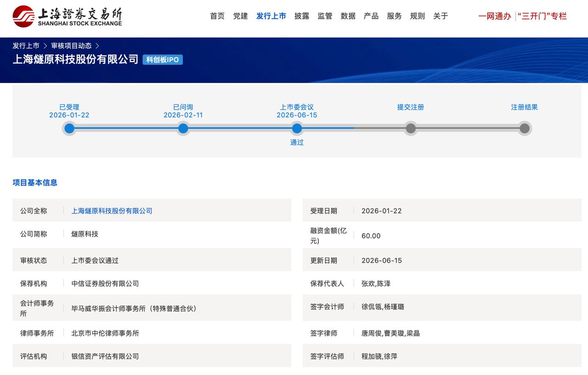Open the 服务 menu item

pos(394,16)
